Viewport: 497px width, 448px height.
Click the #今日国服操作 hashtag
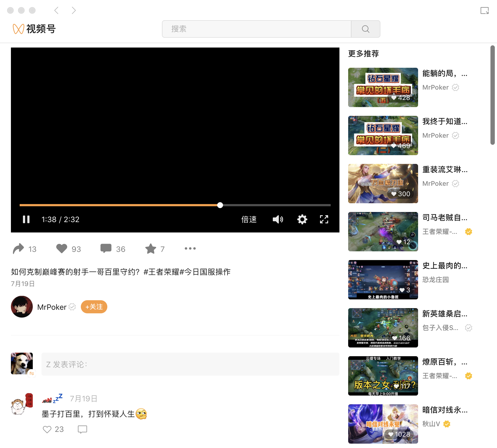tap(205, 272)
